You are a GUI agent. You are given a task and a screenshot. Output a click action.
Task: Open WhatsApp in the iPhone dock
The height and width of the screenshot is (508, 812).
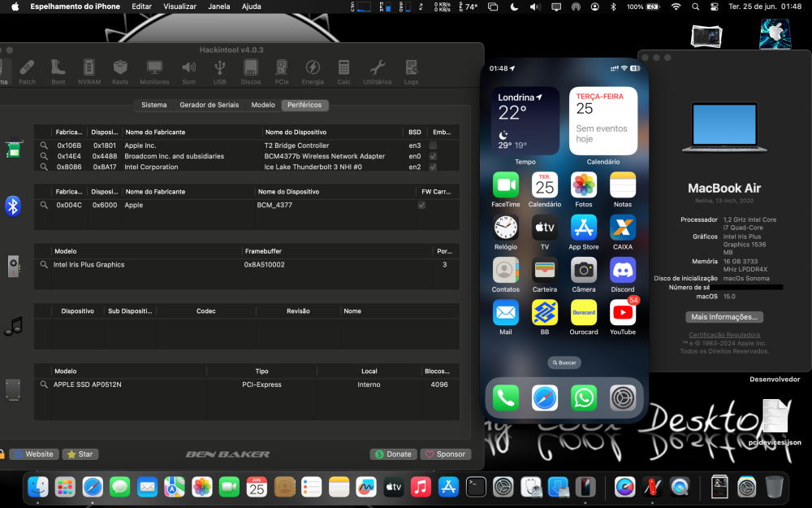pos(584,398)
